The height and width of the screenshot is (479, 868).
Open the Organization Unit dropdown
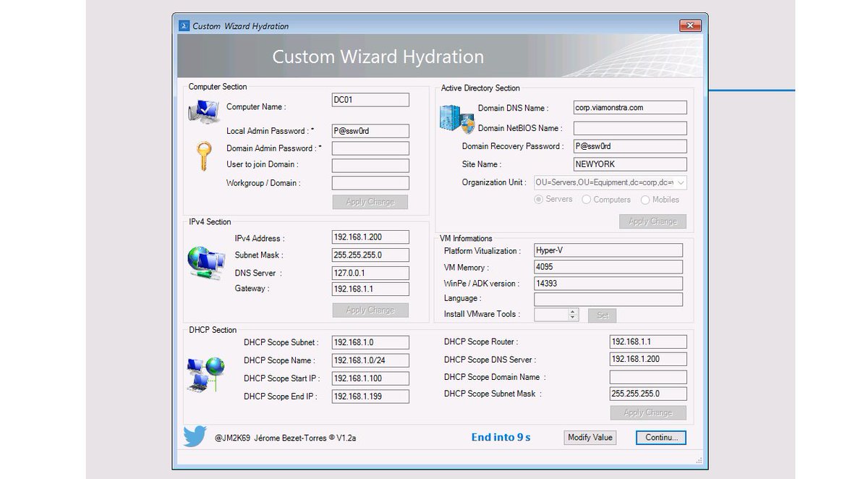click(681, 183)
